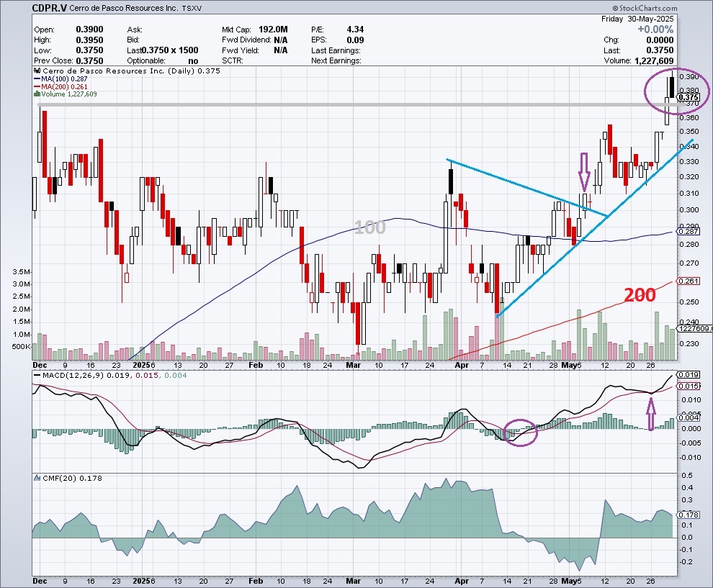
Task: Click the date Friday 30-May-2025
Action: point(637,19)
